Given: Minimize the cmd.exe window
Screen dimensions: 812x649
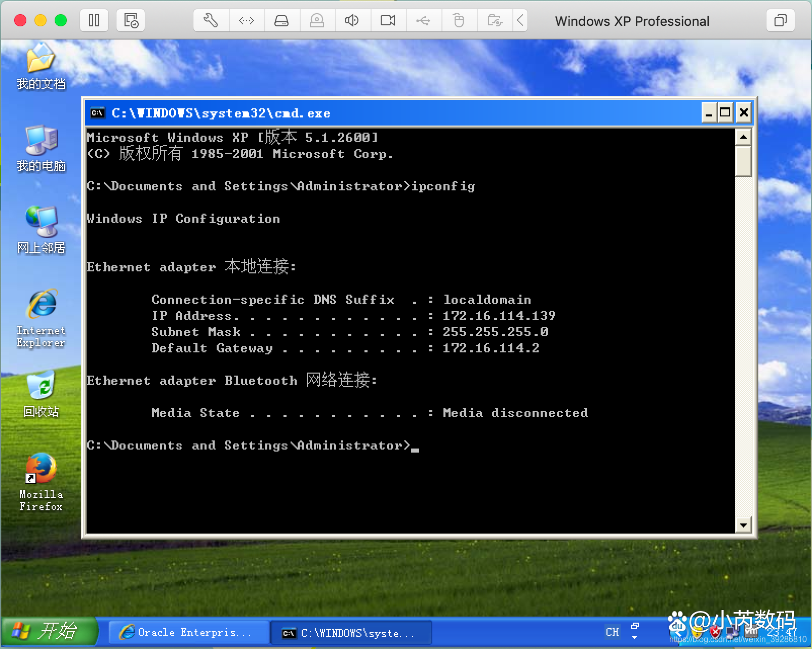Looking at the screenshot, I should (x=709, y=113).
